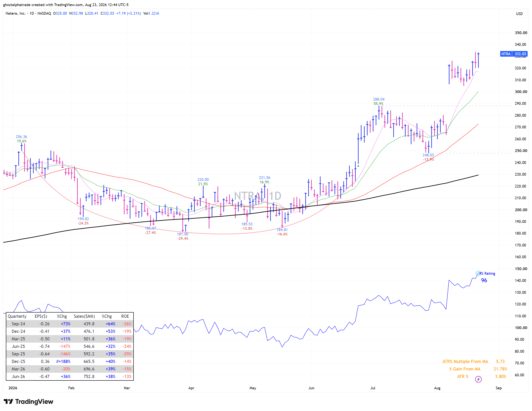Screen dimensions: 532x411
Task: Click the 256.36 peak price label
Action: (22, 137)
